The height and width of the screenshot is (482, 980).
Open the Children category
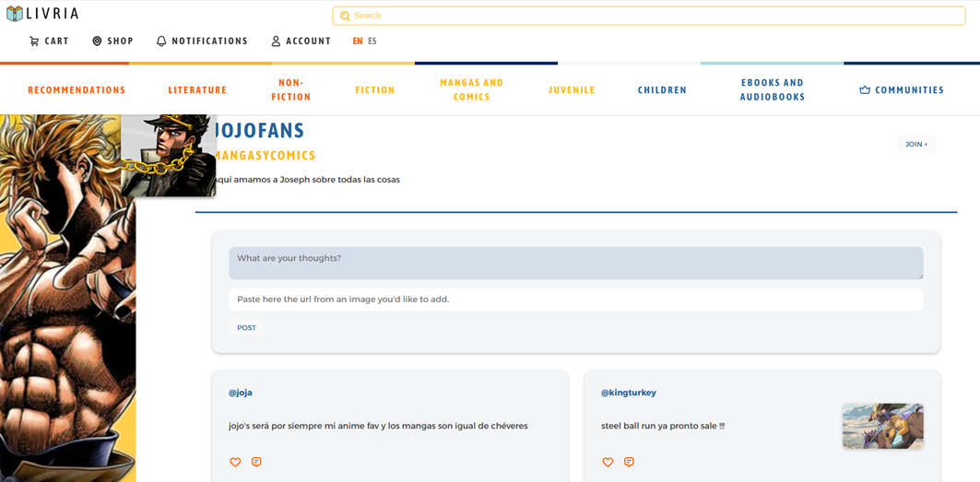(663, 90)
